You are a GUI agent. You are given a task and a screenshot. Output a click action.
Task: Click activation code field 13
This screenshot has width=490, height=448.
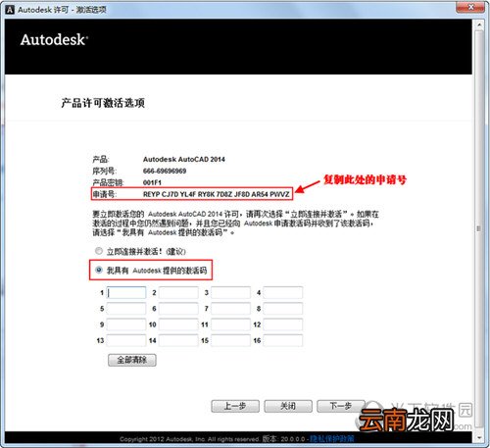tap(126, 340)
